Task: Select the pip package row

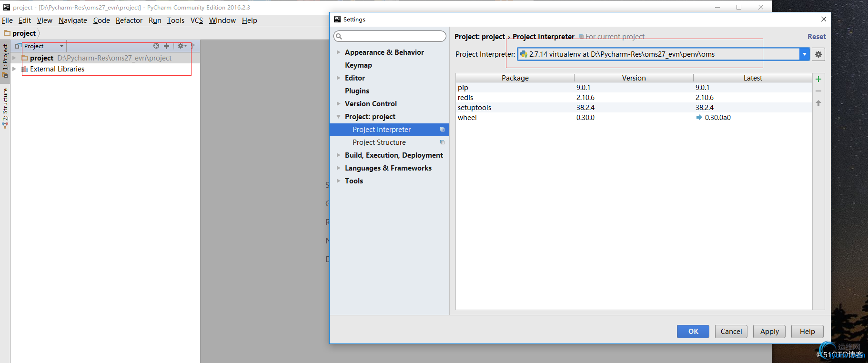Action: [634, 88]
